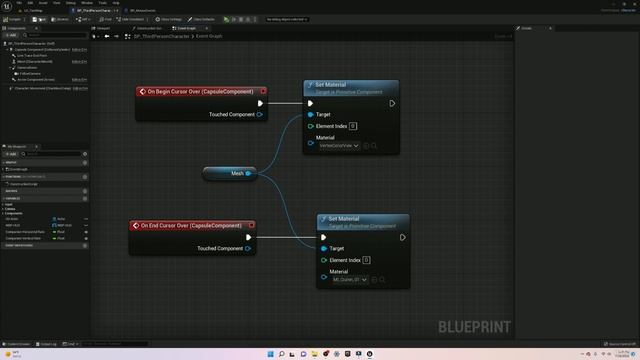Click On End Cursor Over exec output pin

(249, 237)
